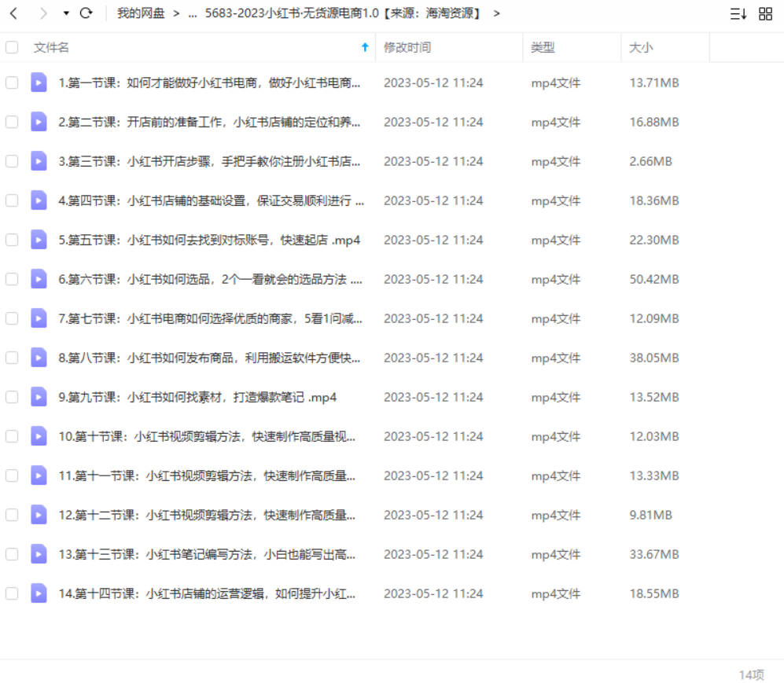Viewport: 784px width, 683px height.
Task: Click video icon of 8.第八节课 file
Action: click(x=39, y=358)
